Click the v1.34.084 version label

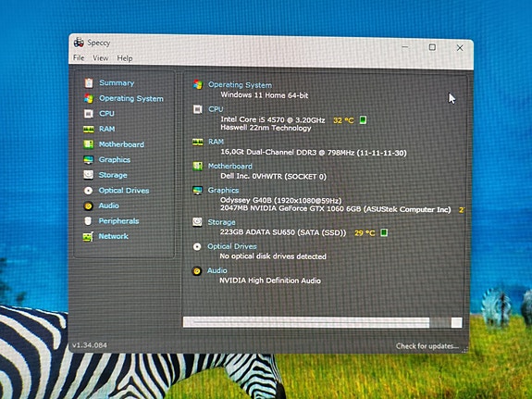90,345
